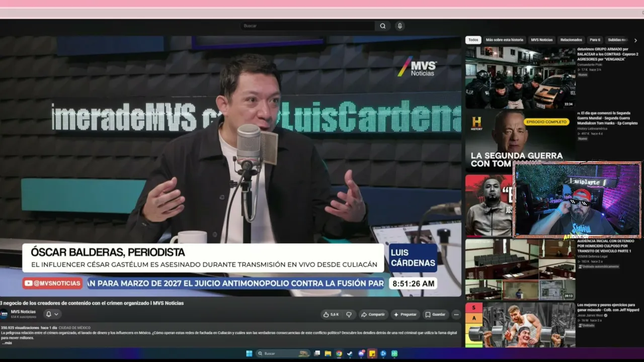Click the video title 'negocio de los creadores de contenido'
This screenshot has width=644, height=362.
[92, 303]
